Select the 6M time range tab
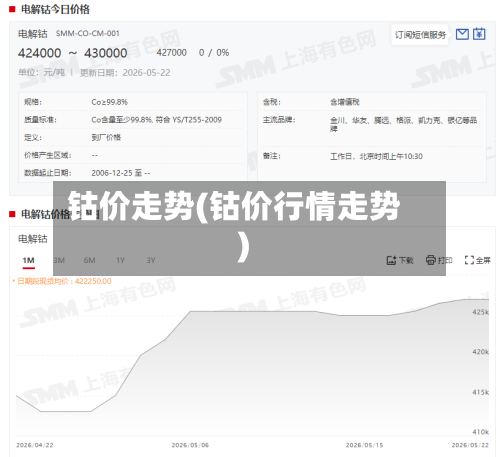The height and width of the screenshot is (457, 500). click(89, 260)
